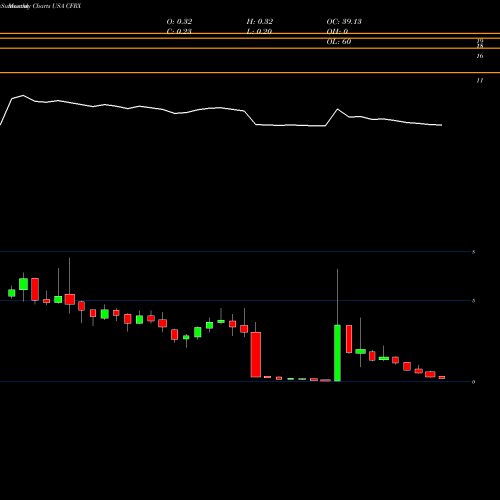The width and height of the screenshot is (500, 500).
Task: Click the low price value L: 0.20
Action: pyautogui.click(x=259, y=31)
